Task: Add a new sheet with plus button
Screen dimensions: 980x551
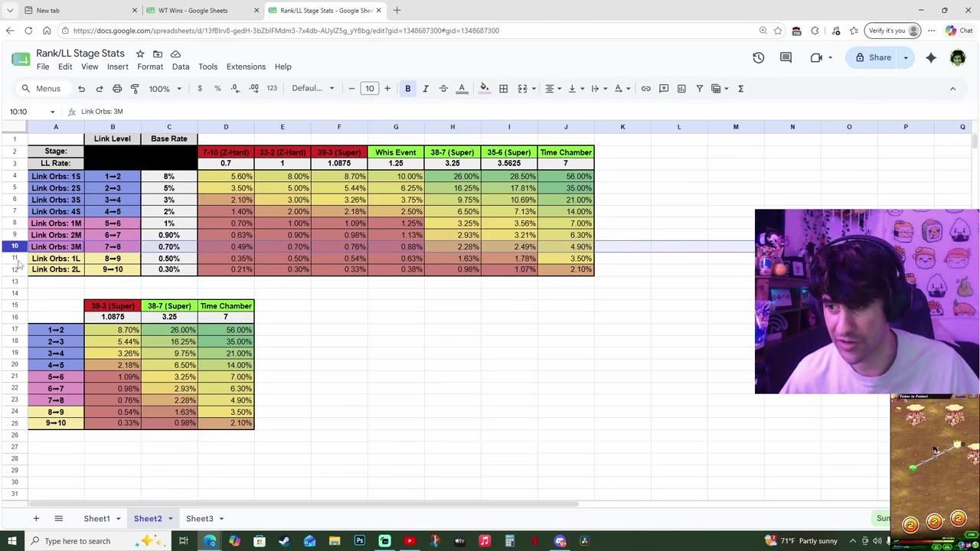Action: [36, 519]
